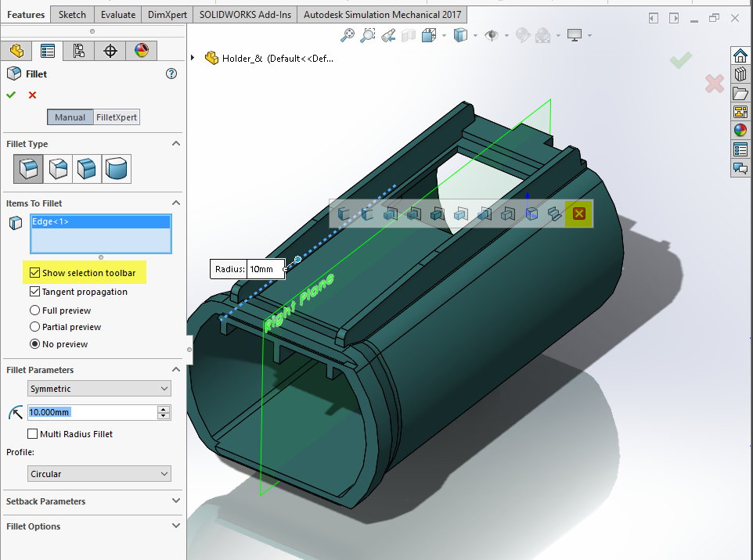Click the Zoom to Area icon

point(366,35)
